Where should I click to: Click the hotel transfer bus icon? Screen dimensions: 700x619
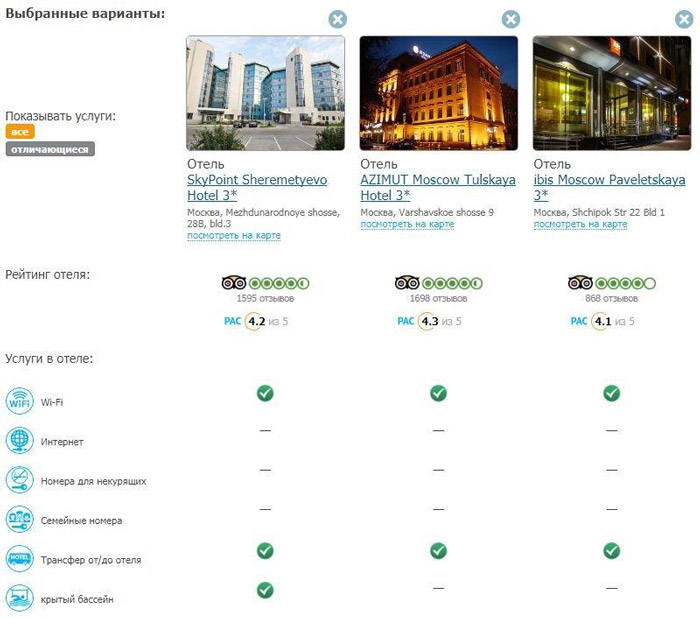pyautogui.click(x=20, y=559)
